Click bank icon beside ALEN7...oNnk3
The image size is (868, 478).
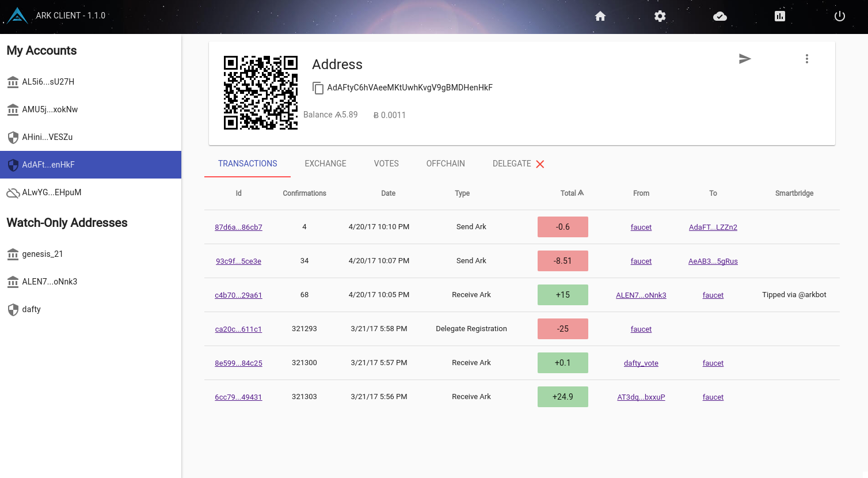pyautogui.click(x=13, y=282)
